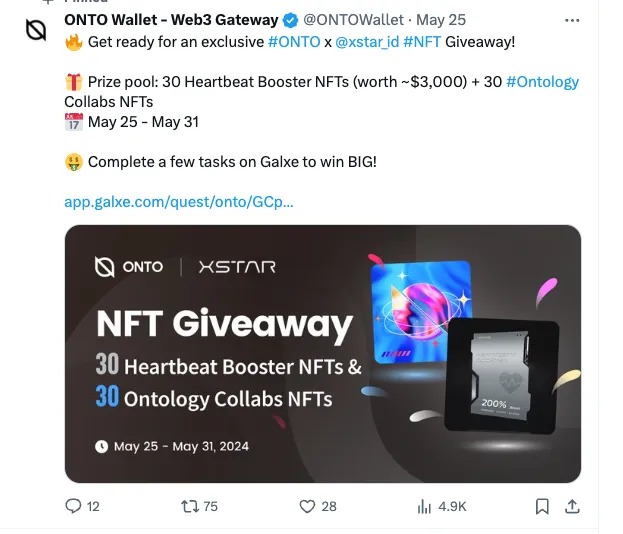Image resolution: width=623 pixels, height=534 pixels.
Task: Open the app.galxe.com quest link
Action: 179,201
